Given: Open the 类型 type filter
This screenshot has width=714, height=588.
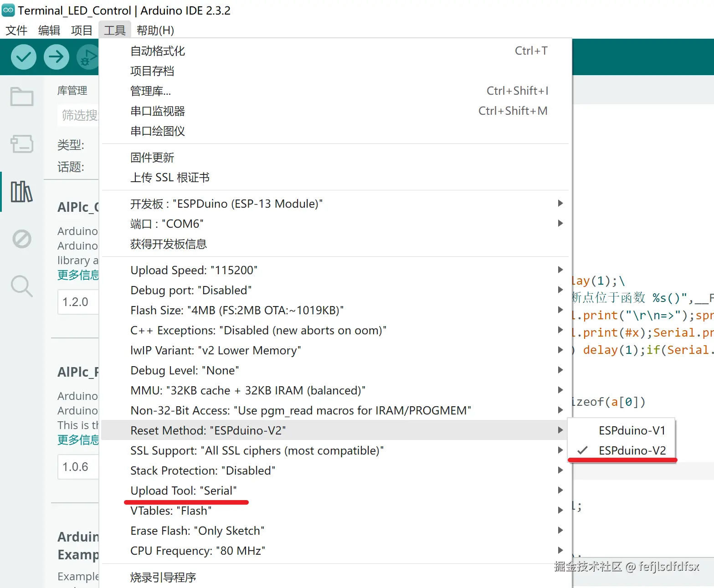Looking at the screenshot, I should pyautogui.click(x=71, y=145).
